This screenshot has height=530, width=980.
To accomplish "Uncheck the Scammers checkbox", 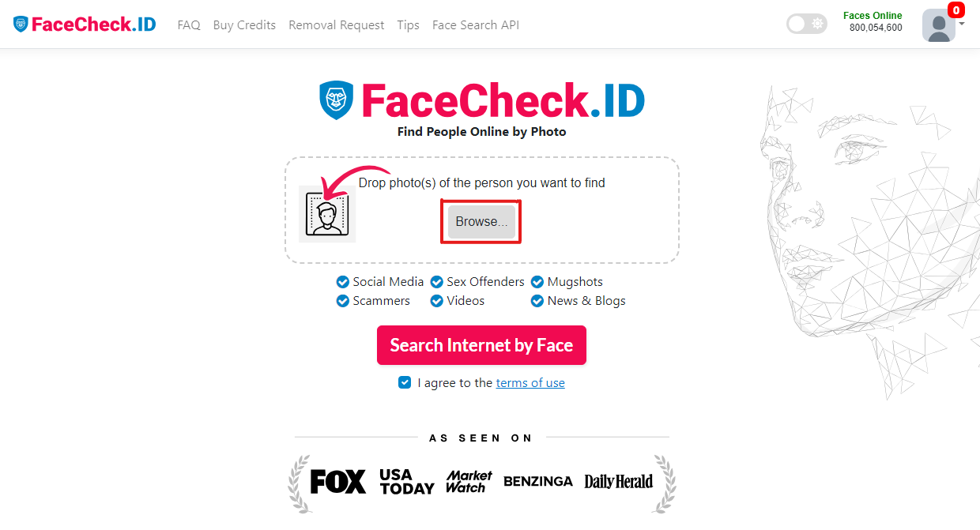I will click(x=343, y=301).
